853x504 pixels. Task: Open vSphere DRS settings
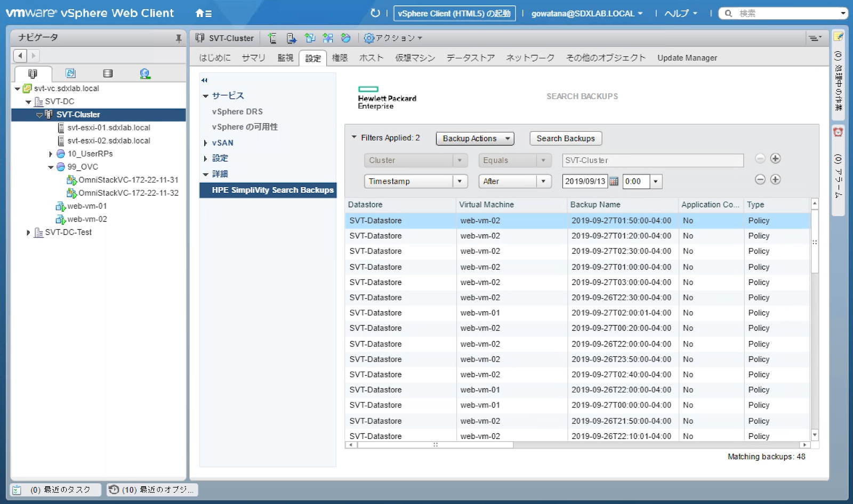point(237,111)
